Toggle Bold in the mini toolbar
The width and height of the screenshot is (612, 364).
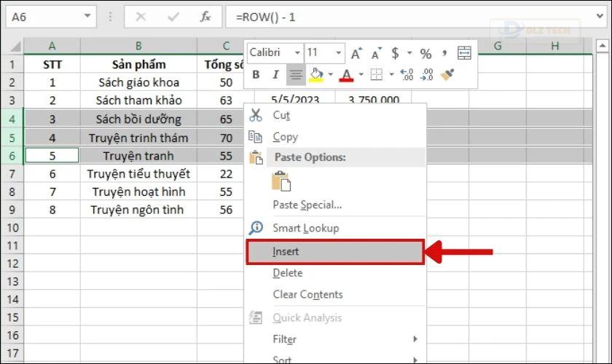(256, 74)
